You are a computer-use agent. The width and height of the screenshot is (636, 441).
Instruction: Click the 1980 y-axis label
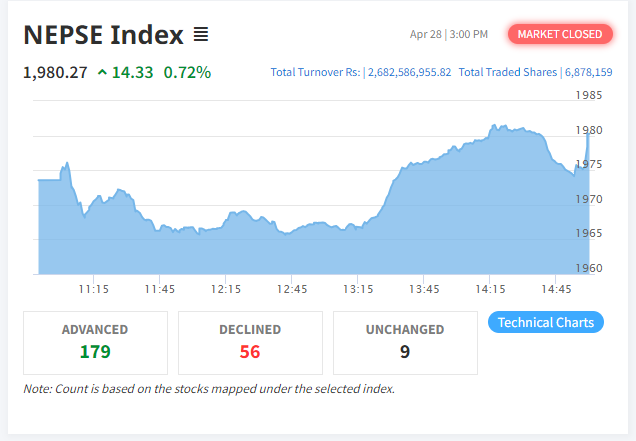tap(589, 130)
